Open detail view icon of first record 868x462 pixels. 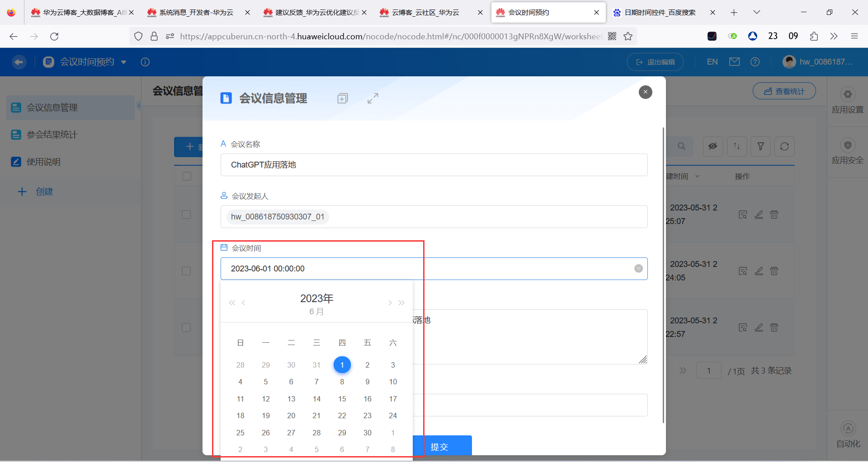tap(743, 215)
